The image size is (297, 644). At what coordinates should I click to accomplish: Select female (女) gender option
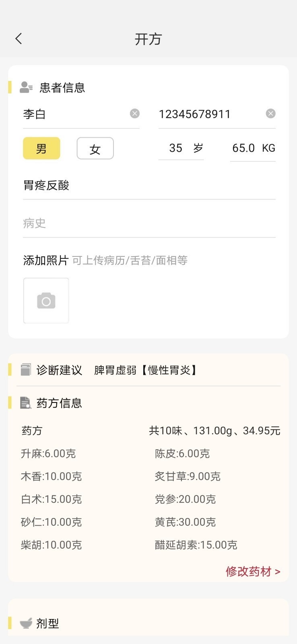[x=95, y=149]
